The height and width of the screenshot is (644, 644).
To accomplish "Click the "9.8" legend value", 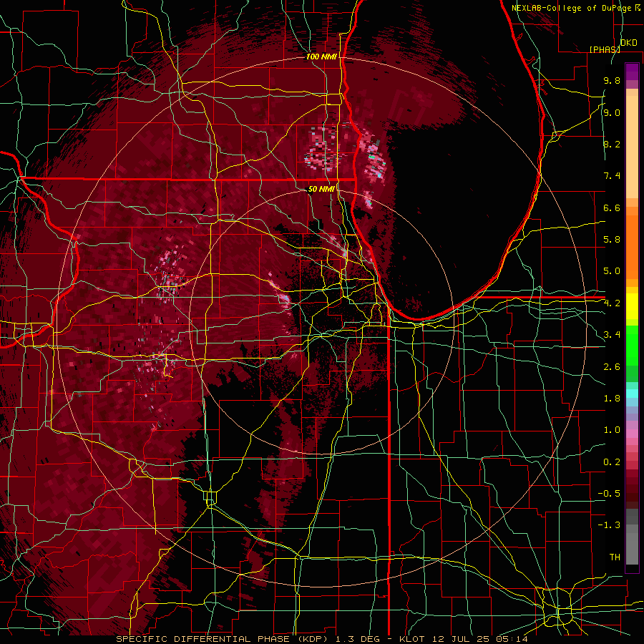I will point(612,80).
